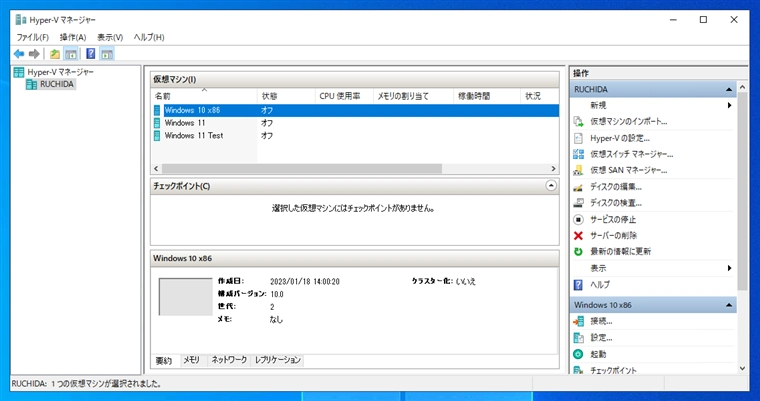Viewport: 760px width, 401px height.
Task: Sort by the 状況 column header
Action: 539,96
